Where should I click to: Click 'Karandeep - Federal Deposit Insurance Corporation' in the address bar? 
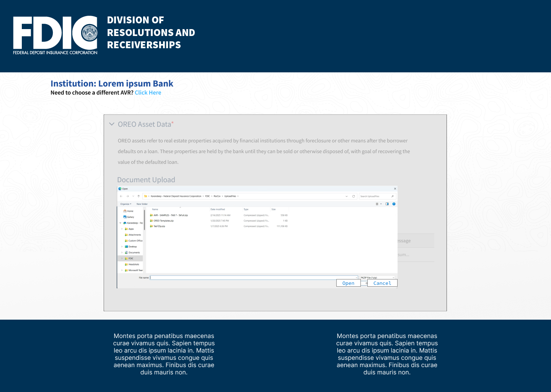click(x=176, y=196)
